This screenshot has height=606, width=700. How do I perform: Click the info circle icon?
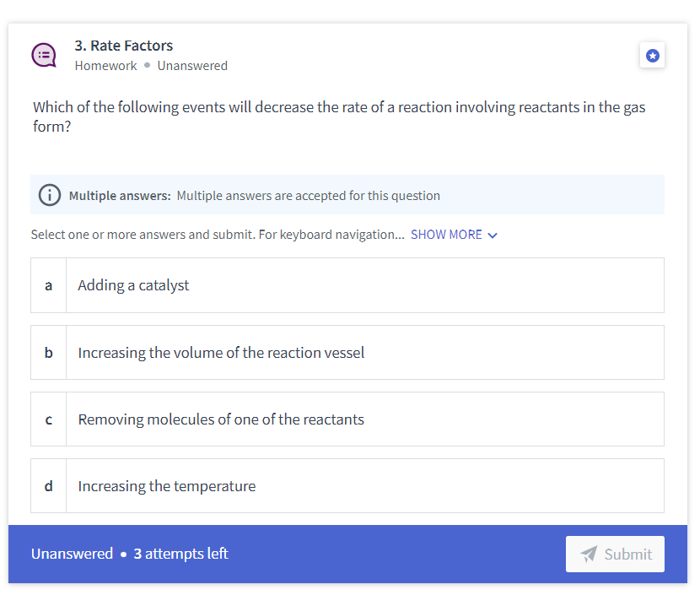50,195
